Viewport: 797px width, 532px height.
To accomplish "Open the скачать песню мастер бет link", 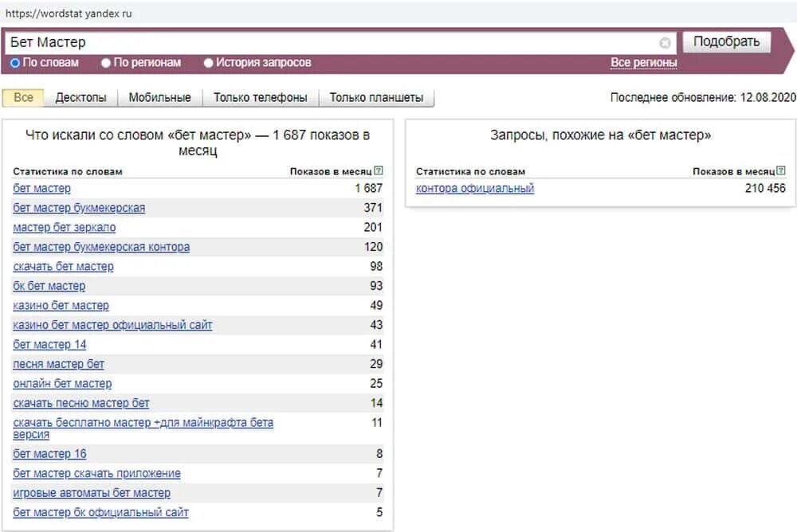I will pyautogui.click(x=80, y=404).
